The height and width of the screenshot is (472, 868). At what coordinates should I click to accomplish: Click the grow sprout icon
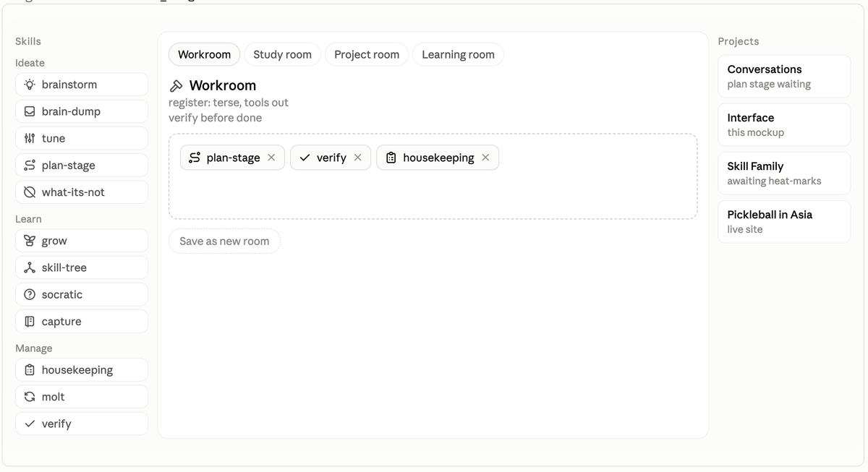[30, 241]
